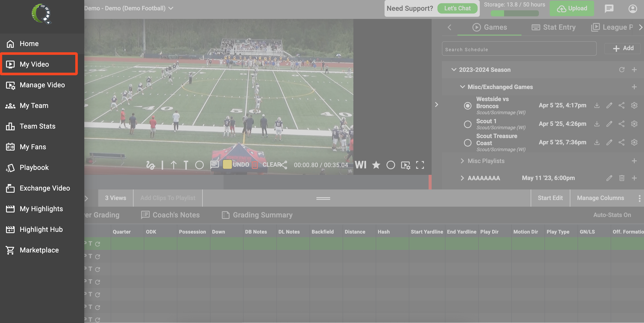Focus the Search Schedule field
The height and width of the screenshot is (323, 644).
click(519, 49)
